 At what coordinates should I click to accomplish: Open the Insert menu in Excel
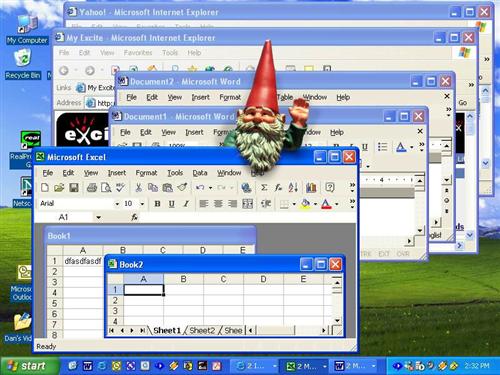coord(117,173)
